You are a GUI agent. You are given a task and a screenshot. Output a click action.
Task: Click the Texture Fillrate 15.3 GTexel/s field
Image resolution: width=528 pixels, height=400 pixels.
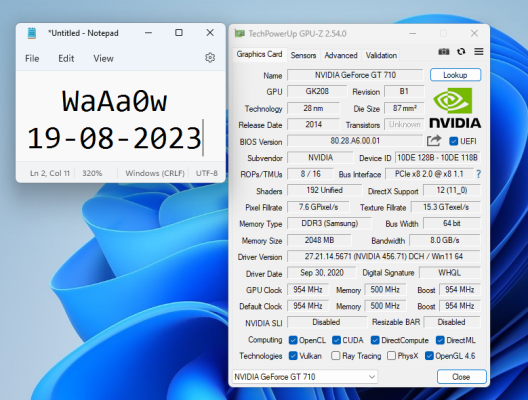pos(446,207)
